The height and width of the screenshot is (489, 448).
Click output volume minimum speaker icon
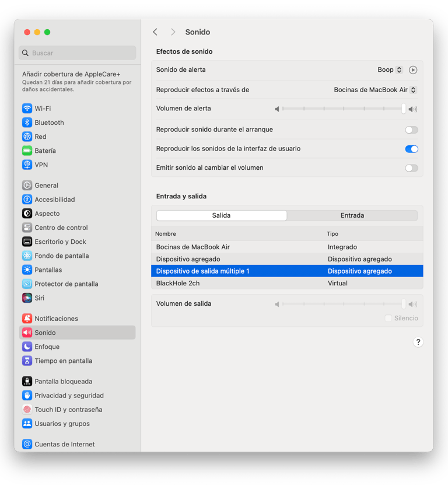pyautogui.click(x=277, y=304)
